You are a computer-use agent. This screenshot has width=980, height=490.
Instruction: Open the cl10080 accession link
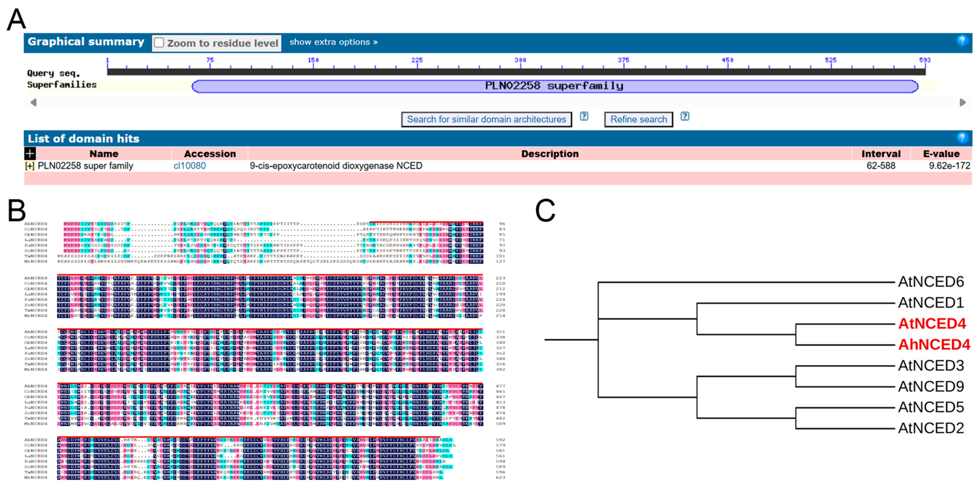(x=189, y=166)
